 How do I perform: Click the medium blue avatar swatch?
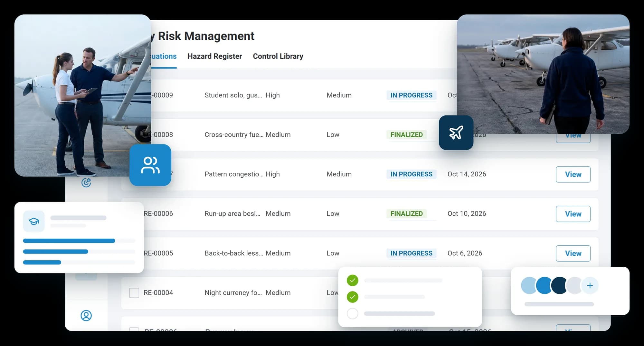tap(544, 285)
